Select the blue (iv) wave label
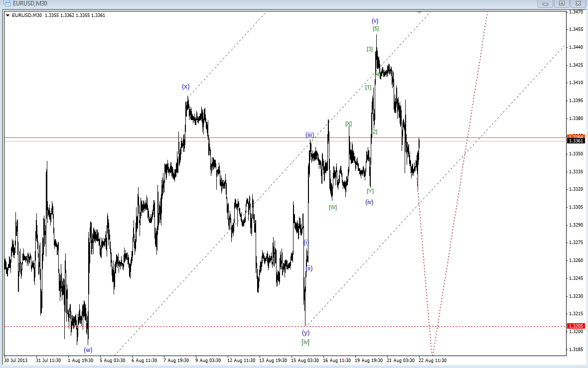The image size is (588, 368). 369,202
